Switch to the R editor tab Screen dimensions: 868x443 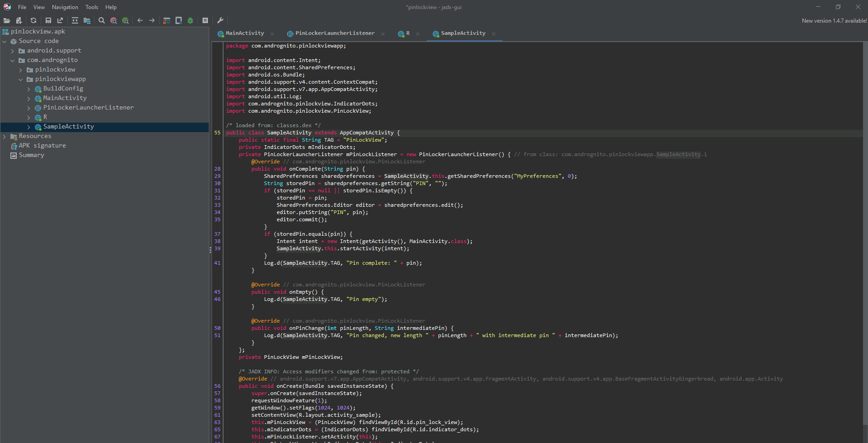[408, 33]
